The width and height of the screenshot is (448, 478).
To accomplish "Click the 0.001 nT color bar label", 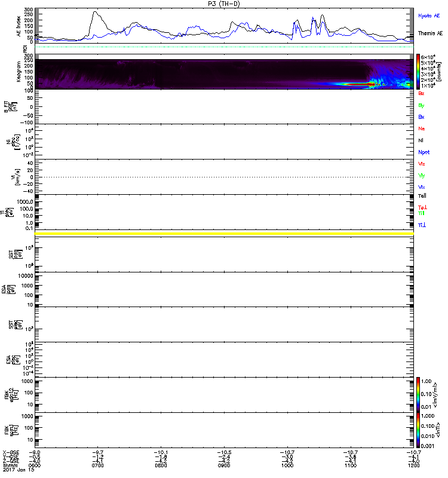I will 427,446.
